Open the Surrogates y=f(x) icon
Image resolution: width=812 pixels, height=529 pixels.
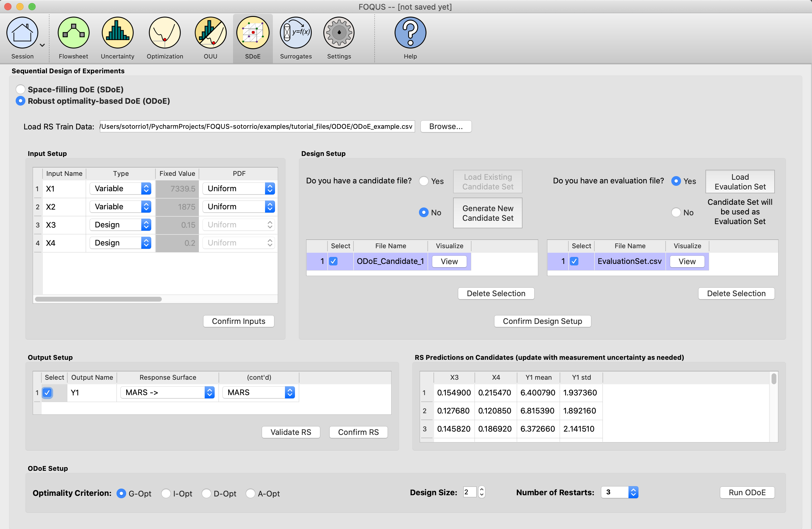click(296, 33)
